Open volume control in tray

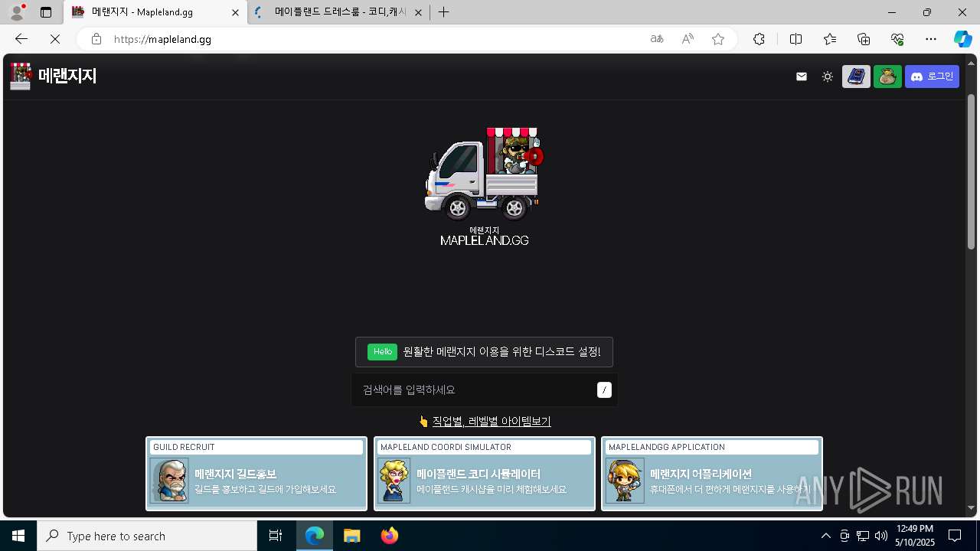880,536
